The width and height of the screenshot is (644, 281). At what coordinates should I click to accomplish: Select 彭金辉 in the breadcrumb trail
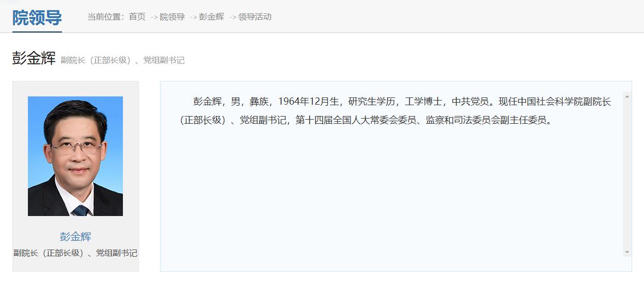click(212, 16)
